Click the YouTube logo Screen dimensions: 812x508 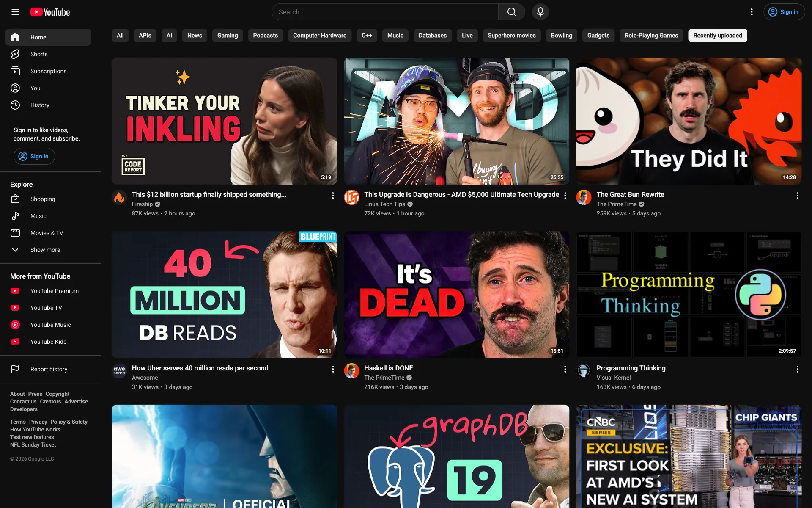pos(50,12)
